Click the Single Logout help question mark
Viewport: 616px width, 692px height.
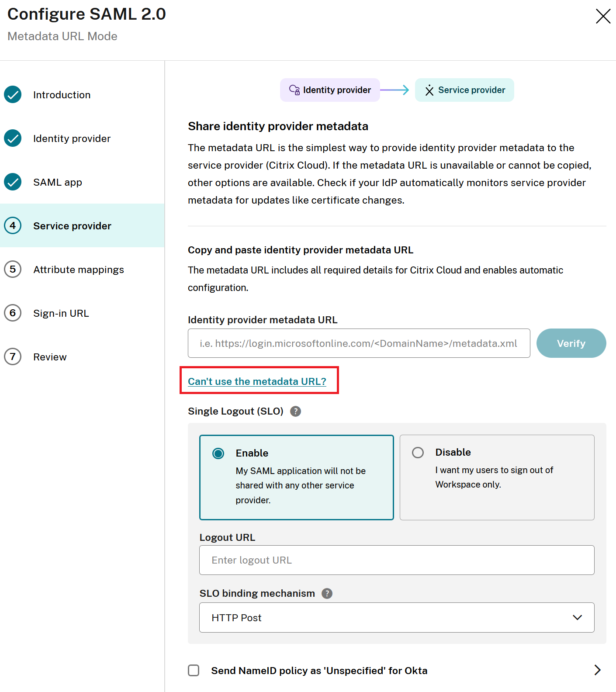295,411
